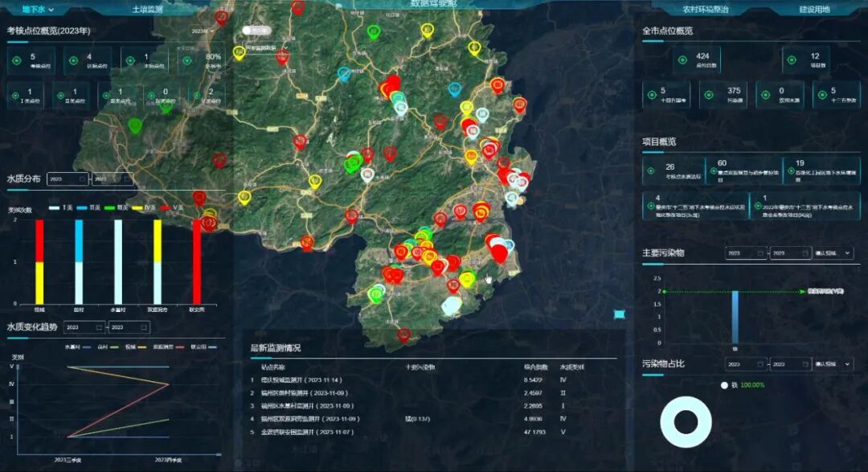Click target icon on the 26 project card
The height and width of the screenshot is (472, 868).
pos(652,171)
